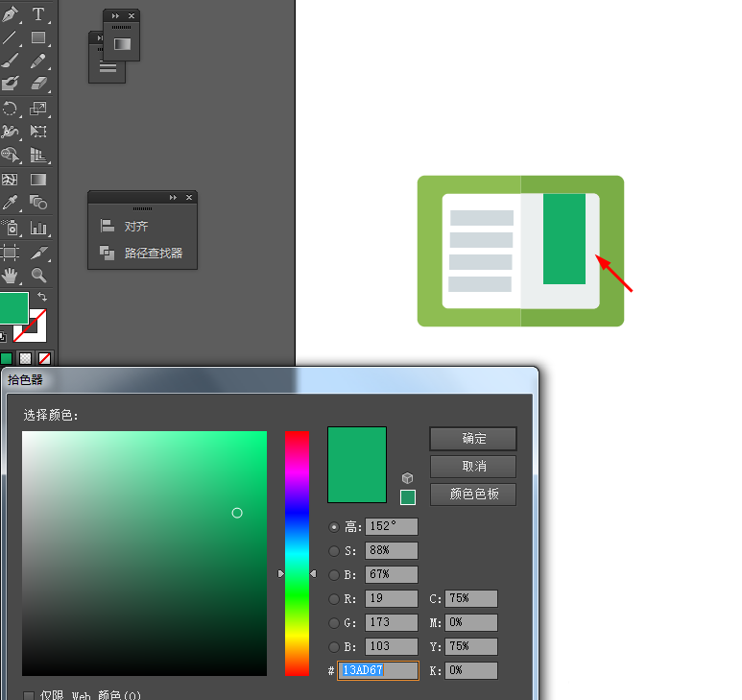Click the M field showing 0%

pos(471,623)
